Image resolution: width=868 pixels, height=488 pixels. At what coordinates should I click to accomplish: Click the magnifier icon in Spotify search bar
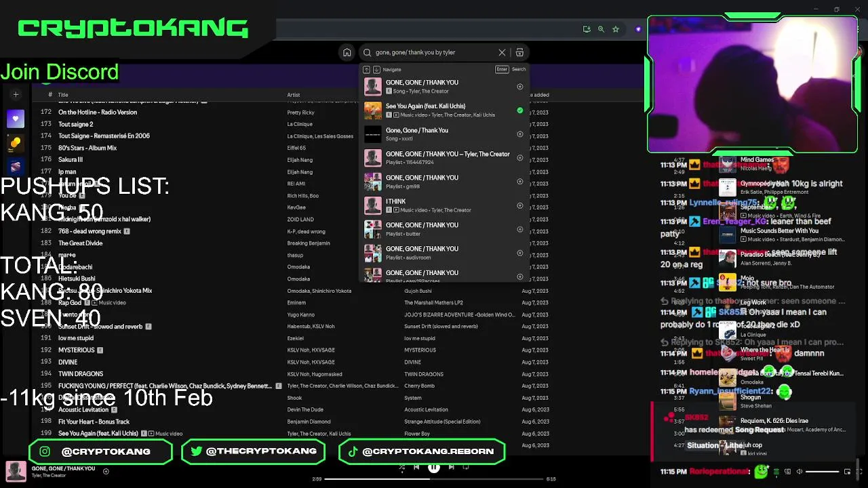[368, 52]
